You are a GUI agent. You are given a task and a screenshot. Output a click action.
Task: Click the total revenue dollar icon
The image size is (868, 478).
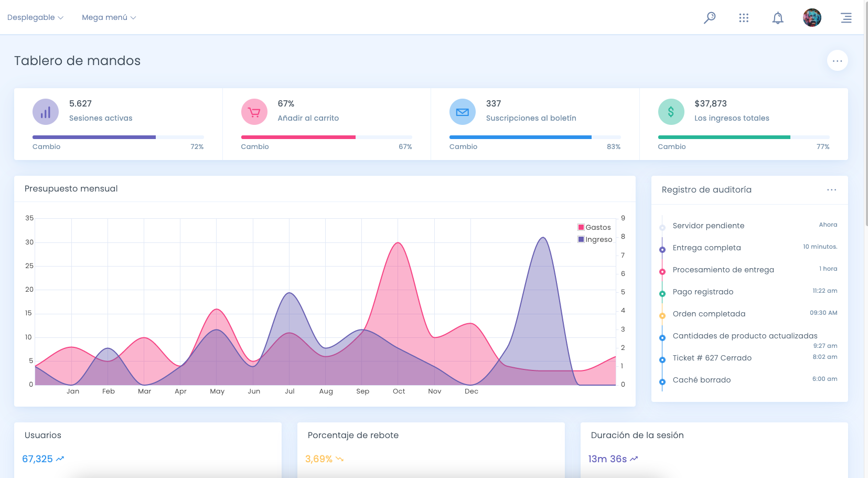(x=671, y=112)
